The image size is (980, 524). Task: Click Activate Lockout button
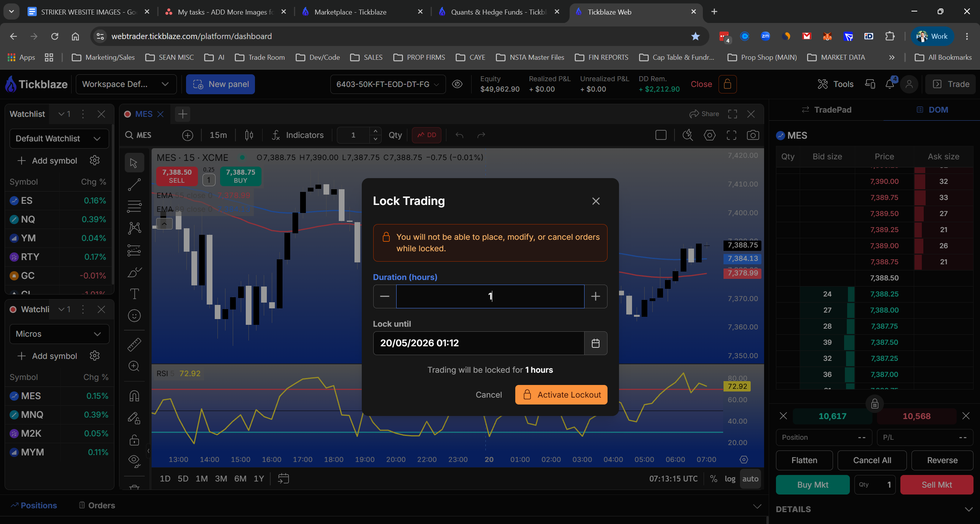[x=561, y=395]
